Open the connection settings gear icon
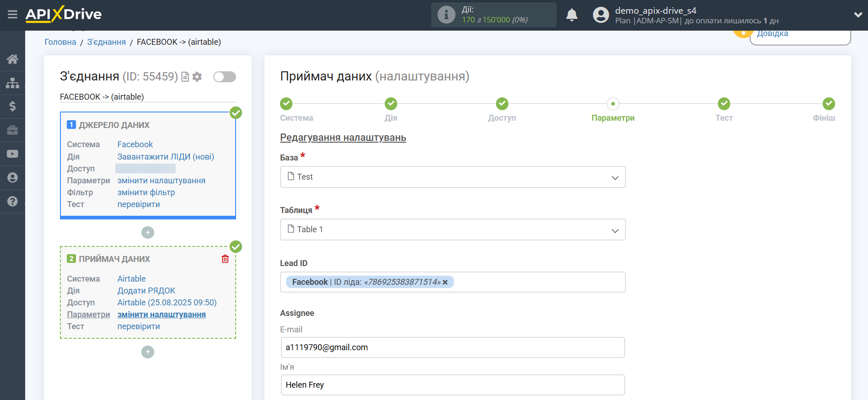 tap(197, 77)
